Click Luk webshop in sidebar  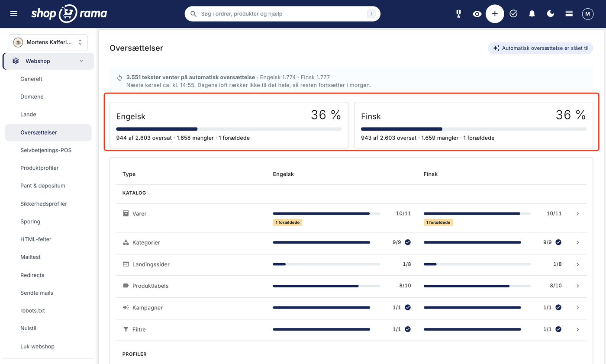(37, 346)
